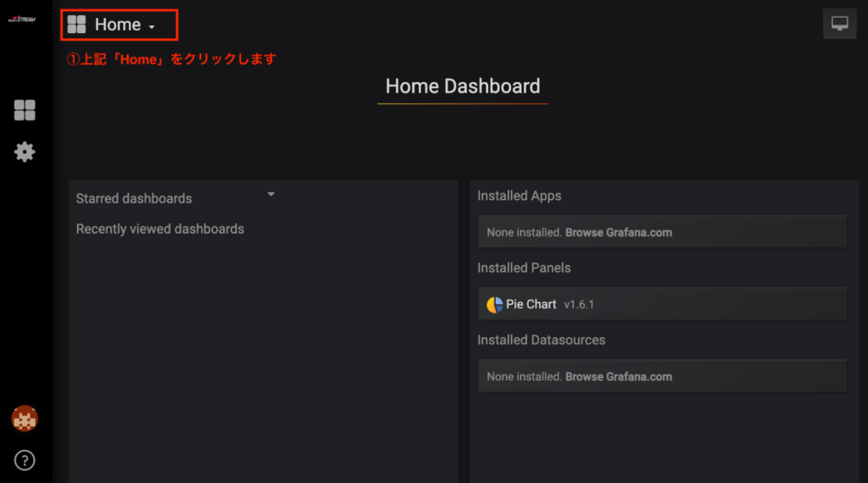Select the Starred dashboards heading
Viewport: 868px width, 483px height.
pyautogui.click(x=134, y=198)
